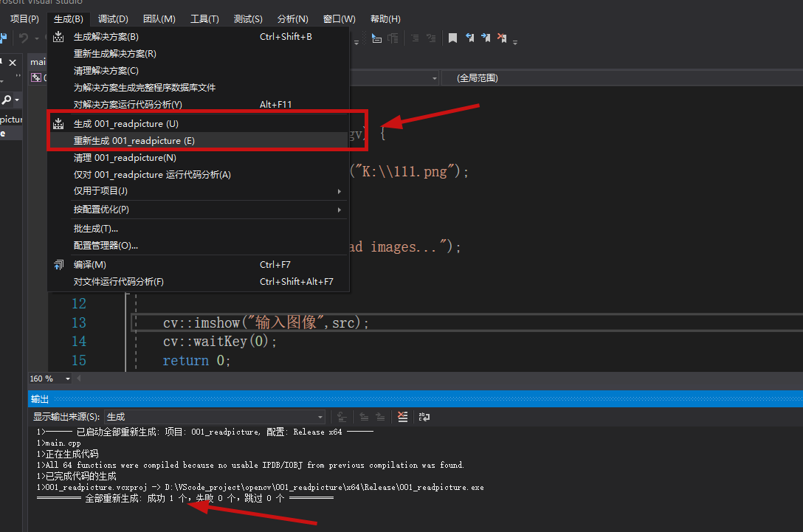
Task: Choose 生成 001_readpicture (U)
Action: point(199,124)
